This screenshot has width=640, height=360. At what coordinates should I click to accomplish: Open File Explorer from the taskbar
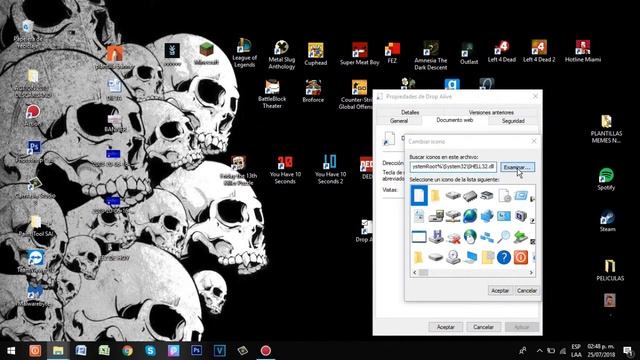click(x=58, y=351)
